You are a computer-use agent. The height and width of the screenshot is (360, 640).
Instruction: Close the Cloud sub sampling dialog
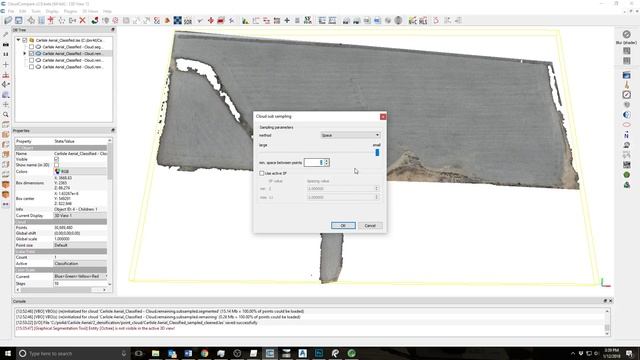point(383,117)
